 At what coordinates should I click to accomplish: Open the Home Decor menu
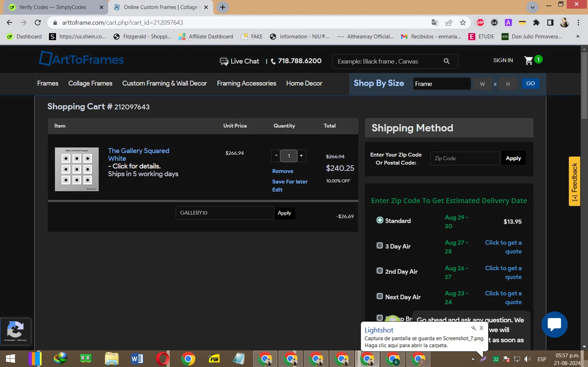304,83
